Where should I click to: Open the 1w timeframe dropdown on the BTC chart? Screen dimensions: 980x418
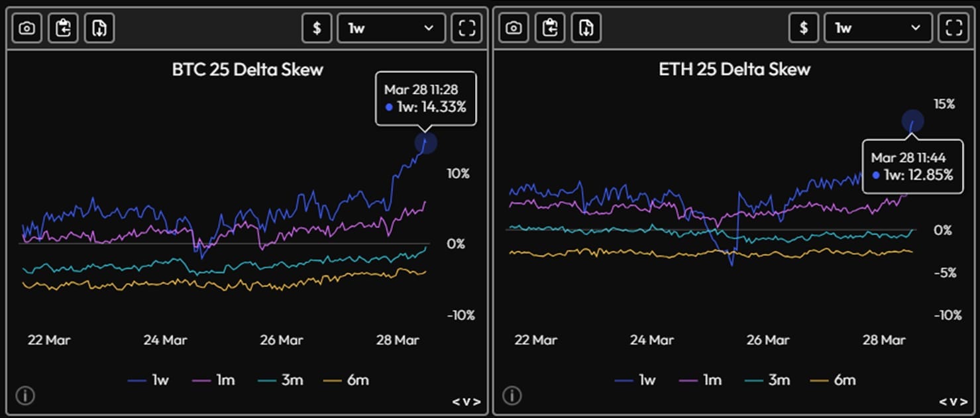click(391, 28)
